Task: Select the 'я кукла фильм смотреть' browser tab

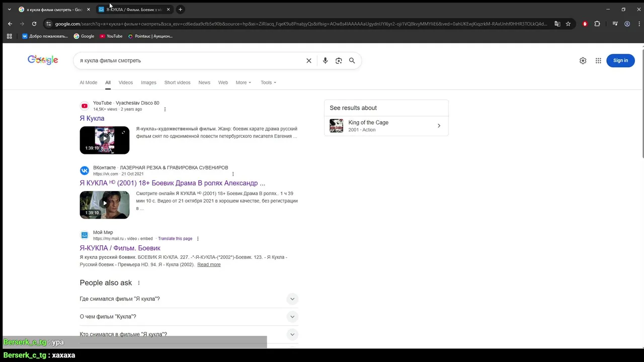Action: (54, 9)
